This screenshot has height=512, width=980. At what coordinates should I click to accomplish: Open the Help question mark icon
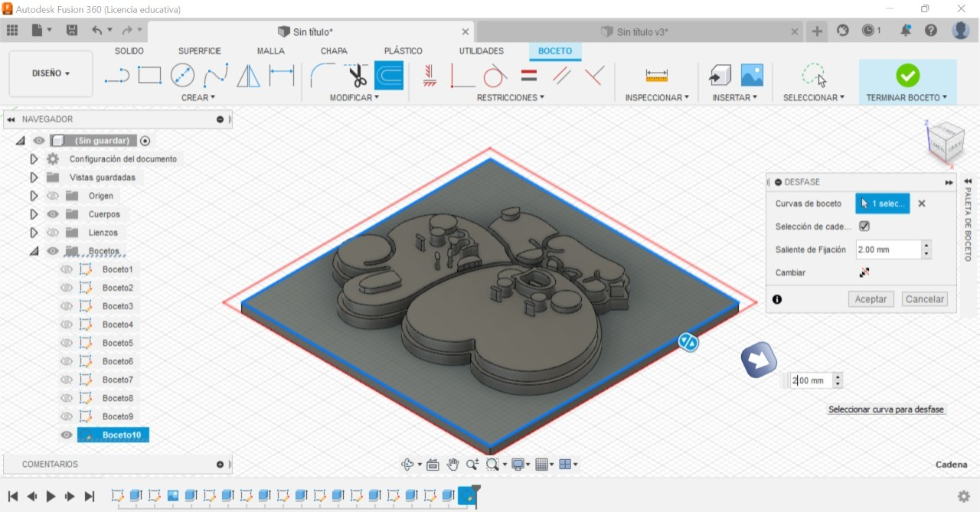tap(931, 31)
